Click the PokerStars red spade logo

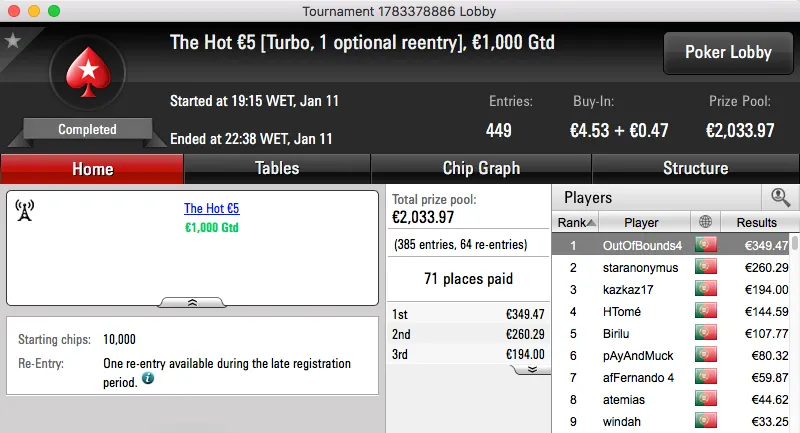pyautogui.click(x=87, y=77)
